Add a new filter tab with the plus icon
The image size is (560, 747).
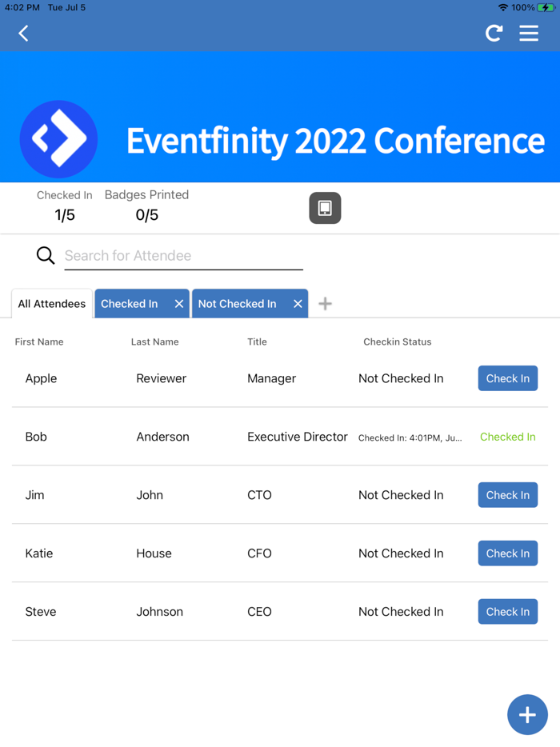point(325,303)
